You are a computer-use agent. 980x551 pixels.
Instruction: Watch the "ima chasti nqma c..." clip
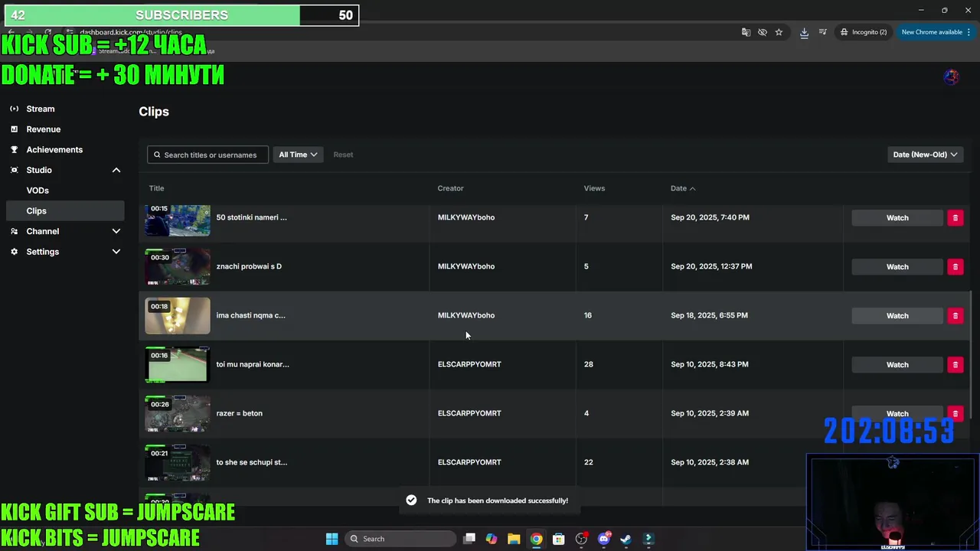(x=897, y=316)
